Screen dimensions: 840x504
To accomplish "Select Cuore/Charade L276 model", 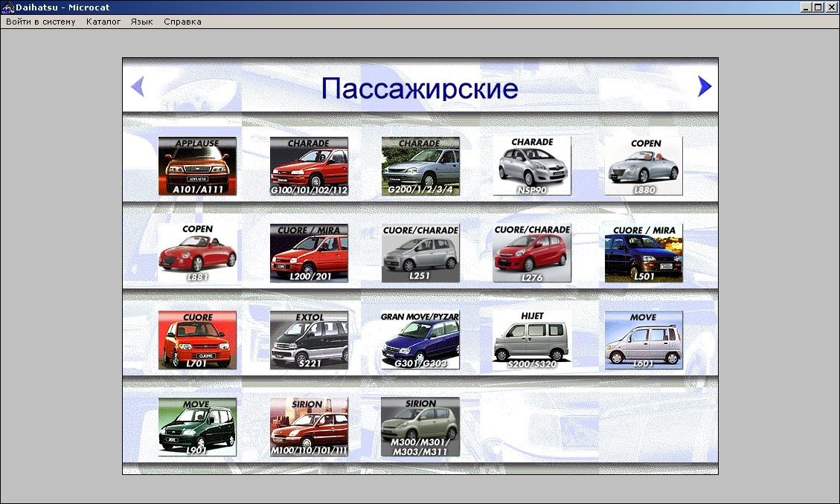I will [x=532, y=253].
